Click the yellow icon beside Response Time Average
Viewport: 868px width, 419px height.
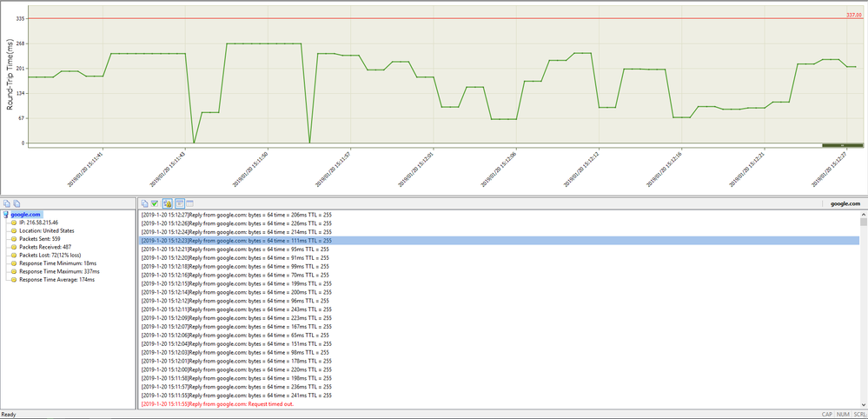point(14,280)
